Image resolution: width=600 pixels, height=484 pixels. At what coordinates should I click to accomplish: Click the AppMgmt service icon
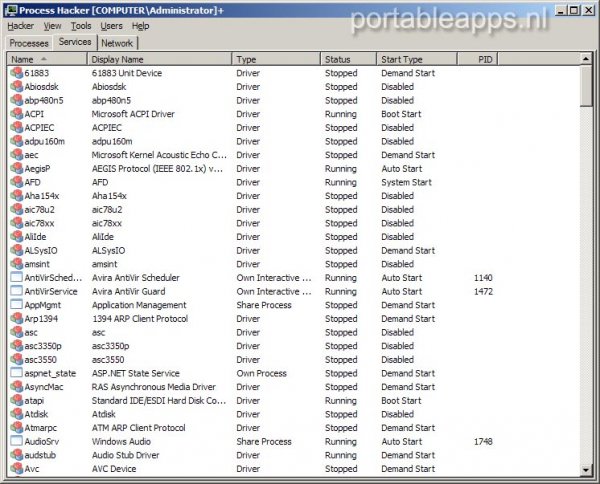16,305
